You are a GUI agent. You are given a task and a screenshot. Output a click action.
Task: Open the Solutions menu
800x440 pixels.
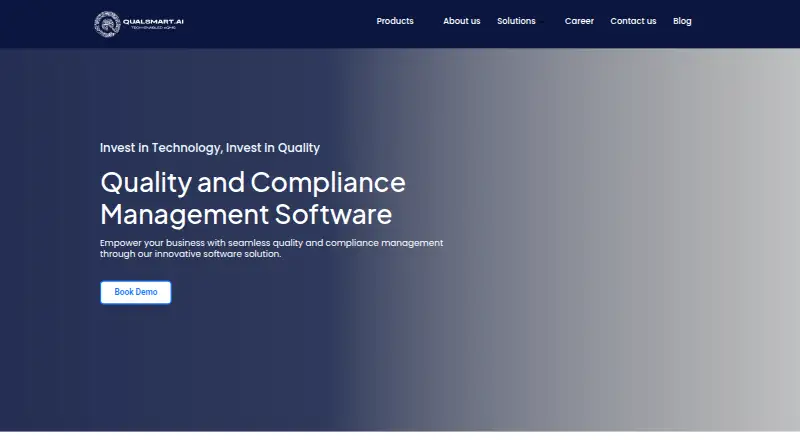pos(516,21)
